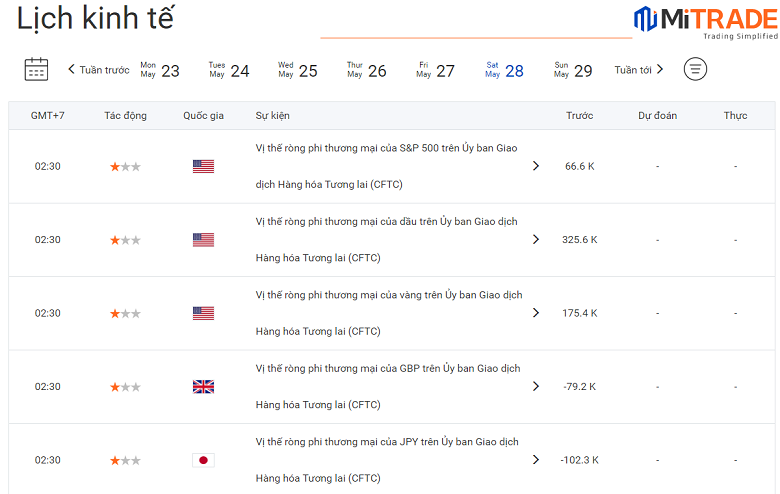Click the UK flag icon for GBP event
Image resolution: width=780 pixels, height=494 pixels.
pyautogui.click(x=203, y=387)
